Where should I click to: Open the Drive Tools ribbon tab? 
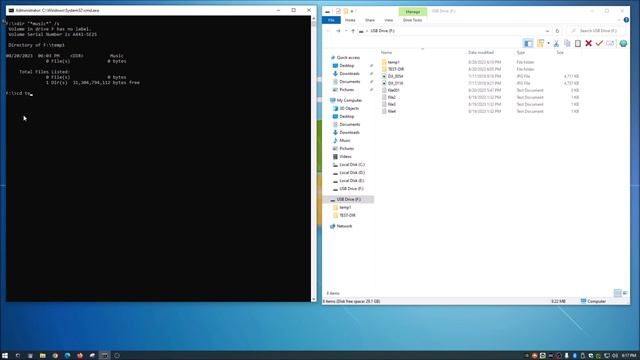click(x=412, y=20)
